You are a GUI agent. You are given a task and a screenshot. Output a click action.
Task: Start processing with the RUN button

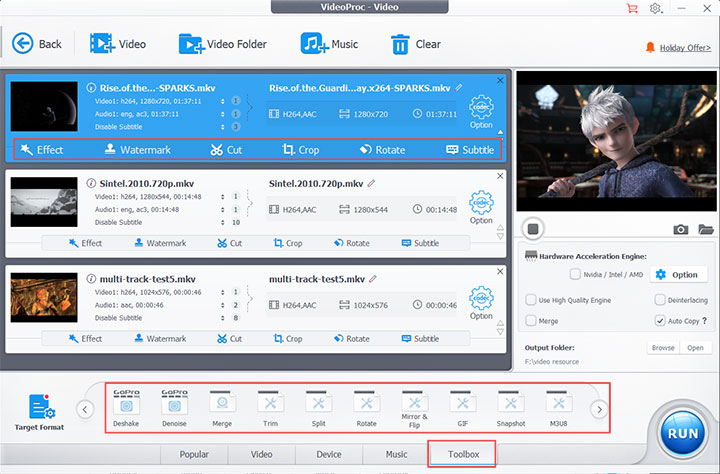[x=683, y=433]
